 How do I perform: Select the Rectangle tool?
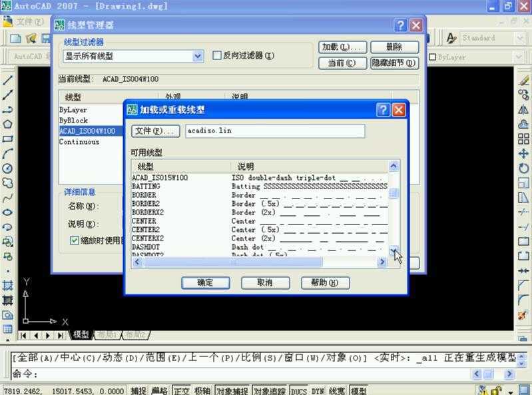pyautogui.click(x=7, y=139)
